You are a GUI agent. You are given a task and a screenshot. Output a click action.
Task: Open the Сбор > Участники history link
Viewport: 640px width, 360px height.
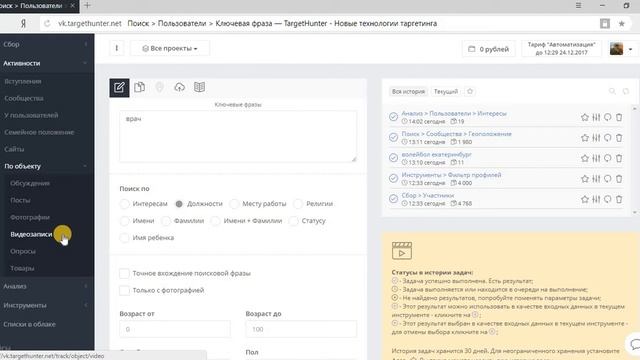428,196
